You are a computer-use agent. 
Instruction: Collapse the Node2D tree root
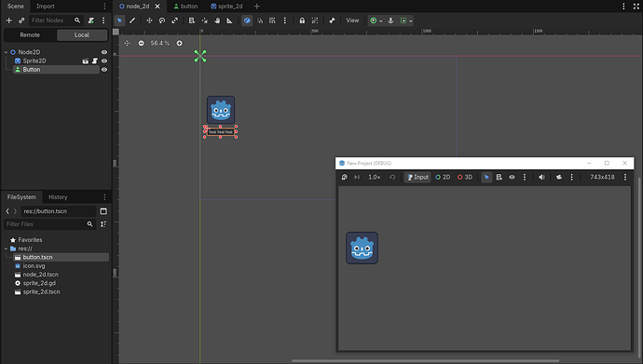(x=7, y=52)
